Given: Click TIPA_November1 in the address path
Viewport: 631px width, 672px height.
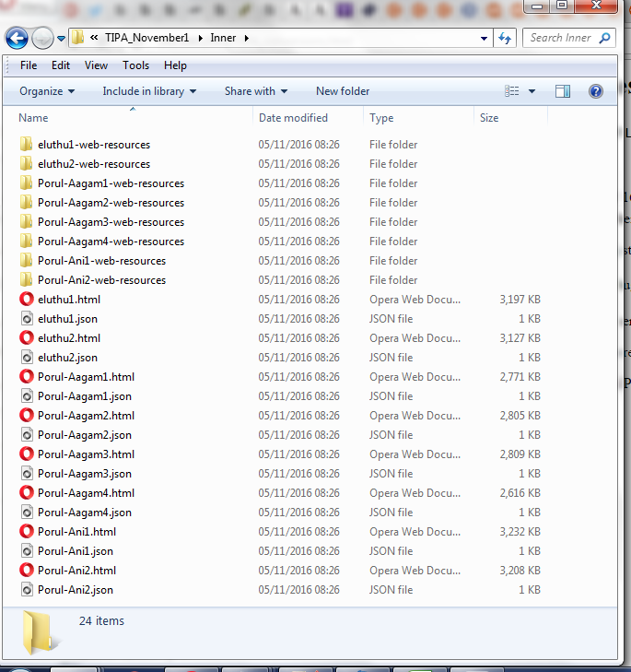Looking at the screenshot, I should (147, 38).
